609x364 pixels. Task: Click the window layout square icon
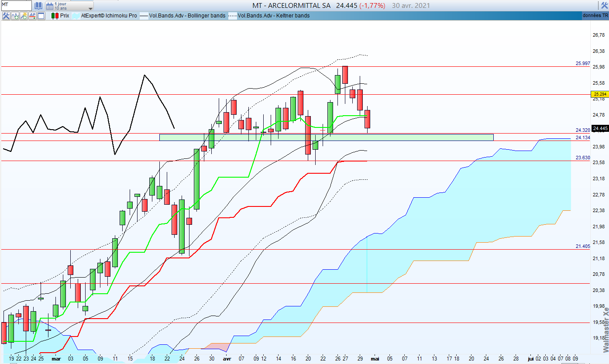[x=41, y=16]
